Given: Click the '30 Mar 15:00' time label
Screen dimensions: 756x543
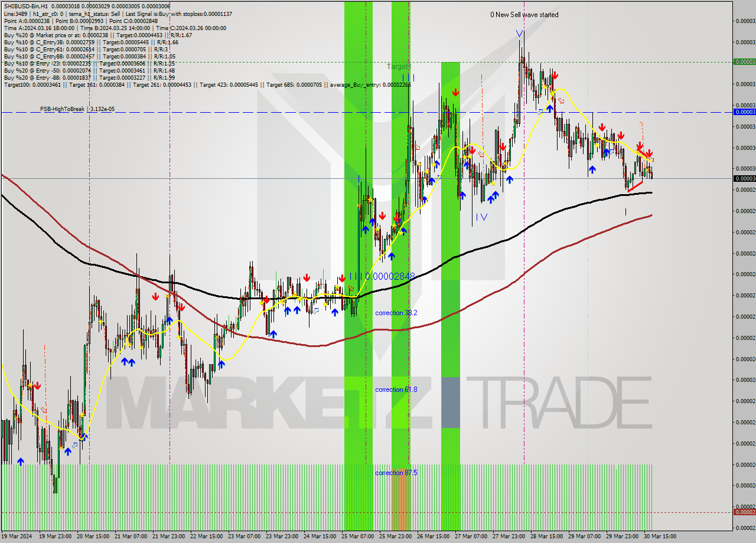Looking at the screenshot, I should point(660,536).
